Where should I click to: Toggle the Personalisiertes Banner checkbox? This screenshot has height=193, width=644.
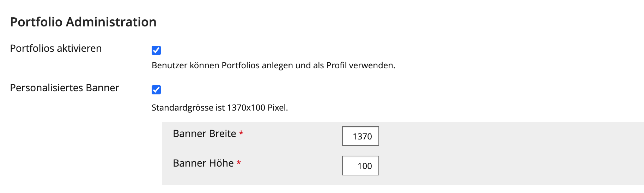(x=156, y=90)
